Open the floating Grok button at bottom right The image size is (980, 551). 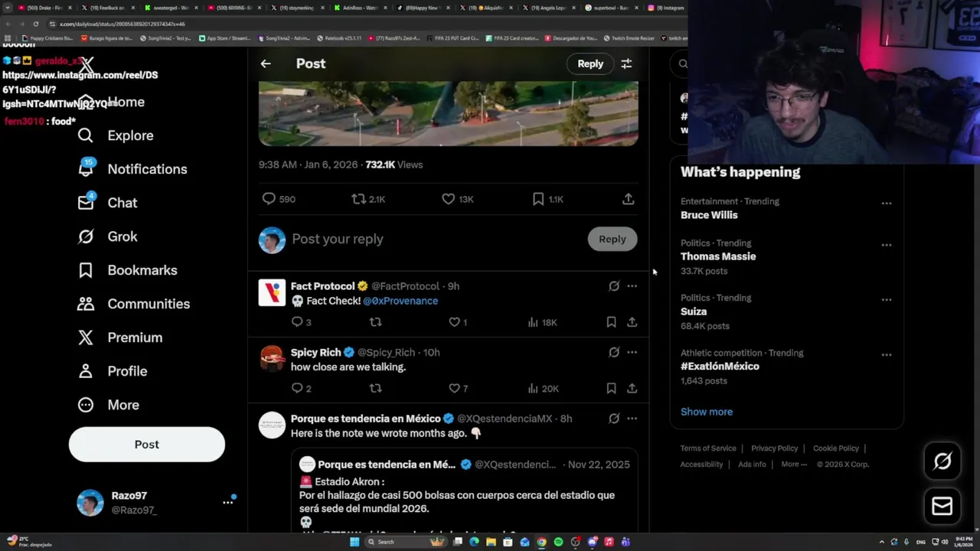pos(942,461)
